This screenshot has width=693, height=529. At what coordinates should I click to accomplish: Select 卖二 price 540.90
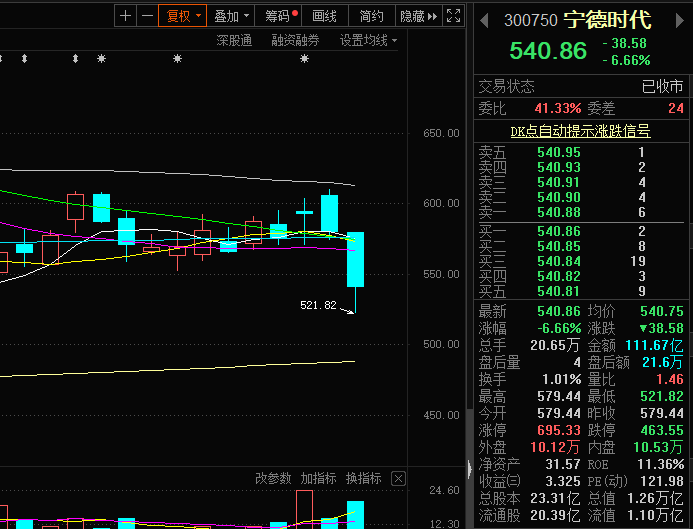[559, 198]
